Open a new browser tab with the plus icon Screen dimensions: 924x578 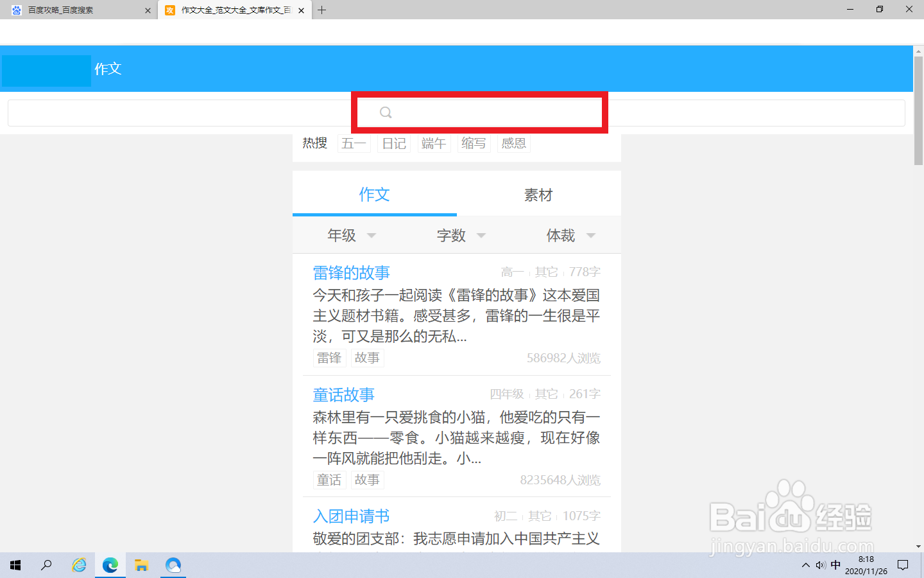[x=321, y=10]
